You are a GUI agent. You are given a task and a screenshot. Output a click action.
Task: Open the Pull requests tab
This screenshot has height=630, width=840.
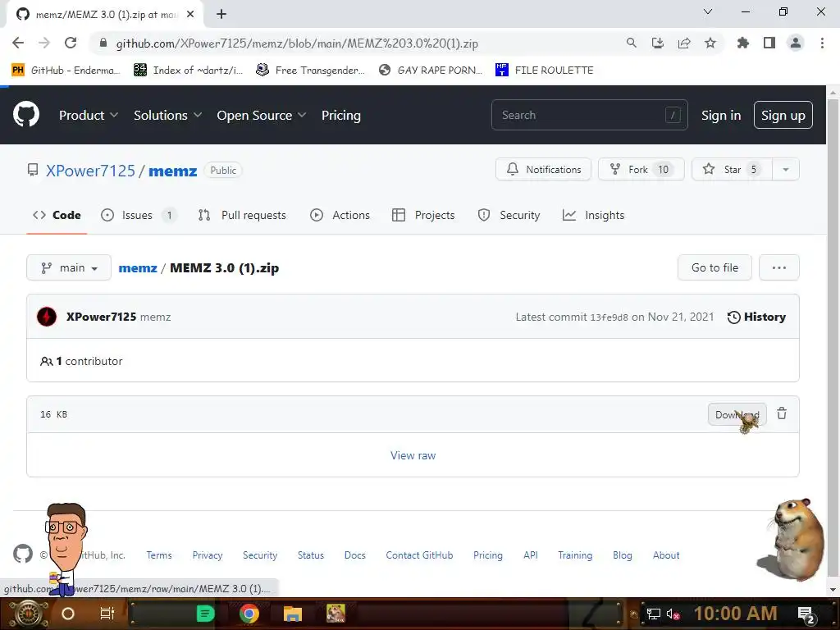pos(242,215)
